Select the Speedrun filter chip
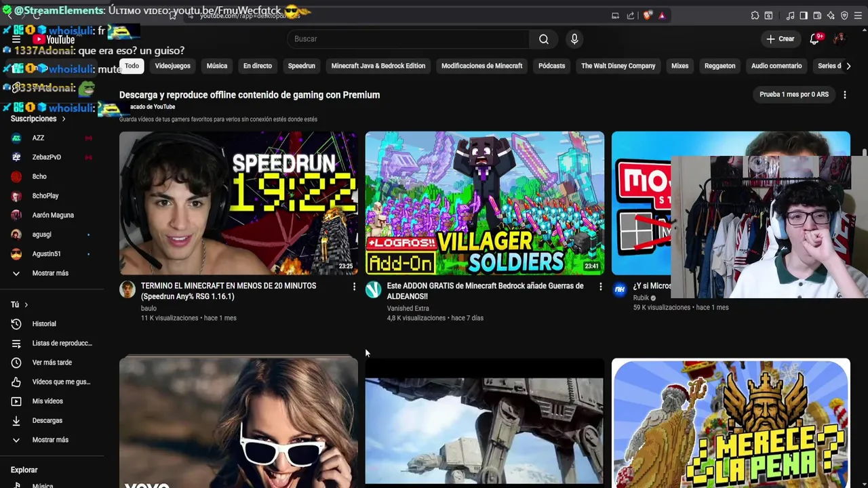Image resolution: width=868 pixels, height=488 pixels. [302, 66]
